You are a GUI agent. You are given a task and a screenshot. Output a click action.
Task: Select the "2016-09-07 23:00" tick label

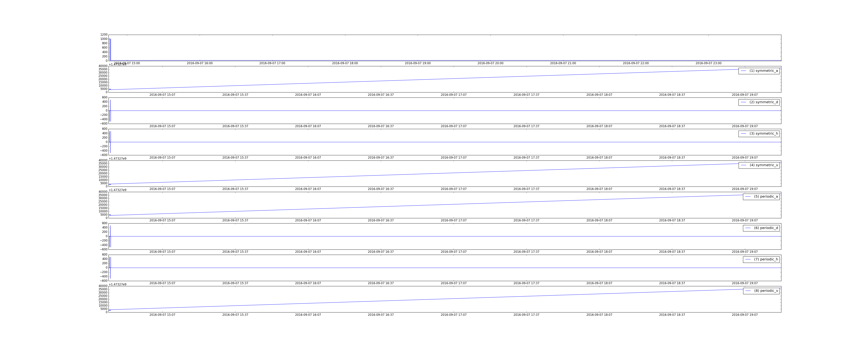point(709,63)
